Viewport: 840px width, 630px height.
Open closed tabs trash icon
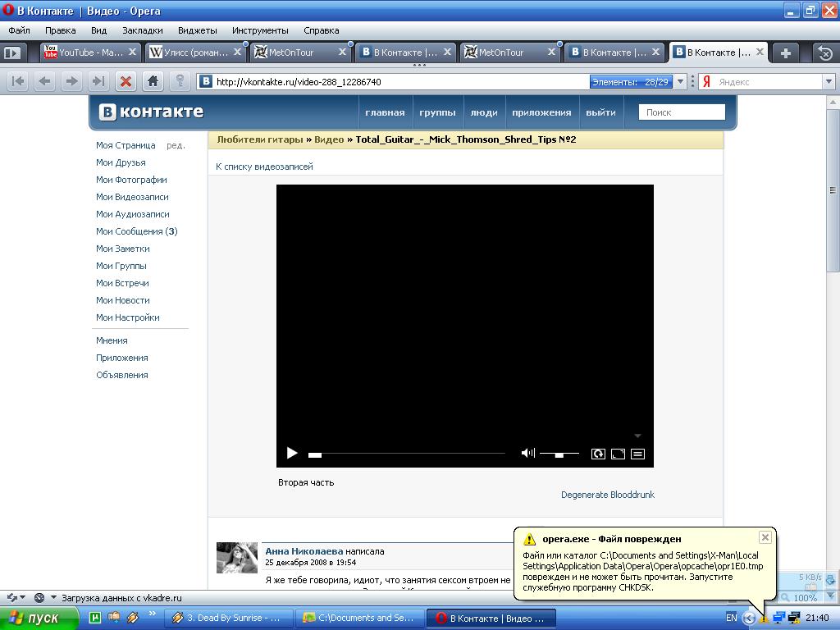(x=825, y=52)
